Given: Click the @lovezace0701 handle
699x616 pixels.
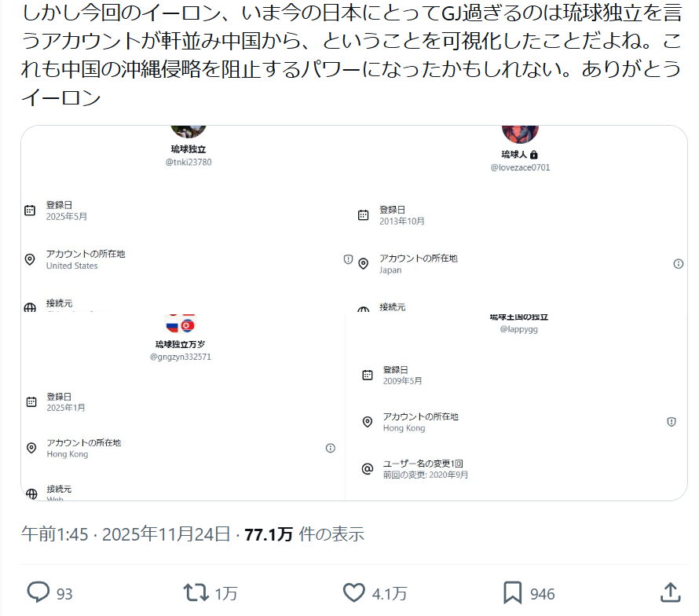Looking at the screenshot, I should point(520,167).
